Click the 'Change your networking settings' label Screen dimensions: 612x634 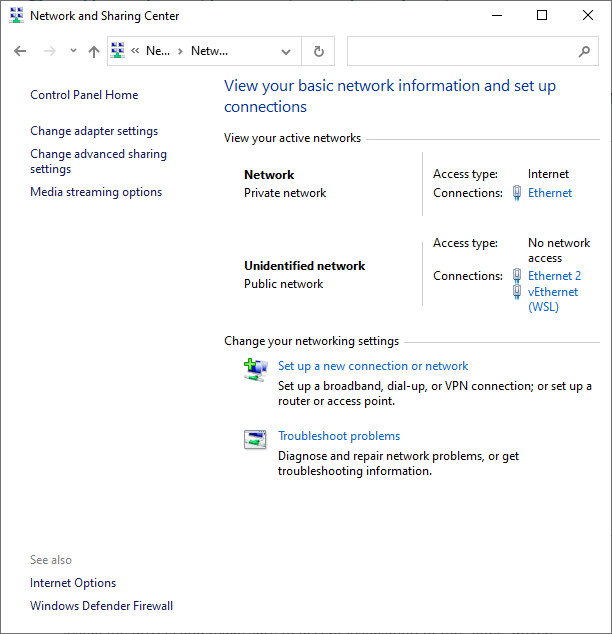[x=312, y=341]
